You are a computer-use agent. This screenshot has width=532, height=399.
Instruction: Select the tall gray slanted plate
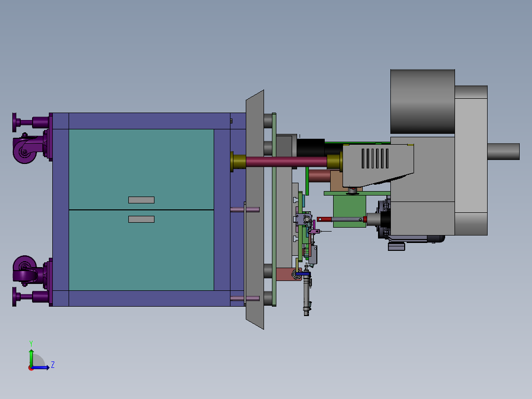click(x=255, y=209)
